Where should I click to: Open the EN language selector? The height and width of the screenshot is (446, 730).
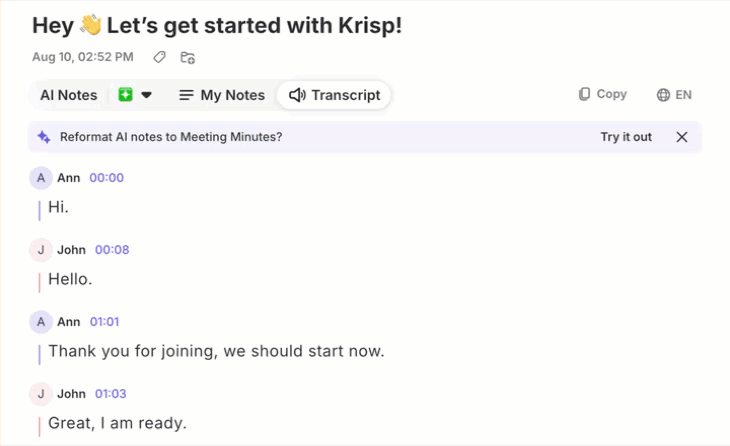(x=674, y=95)
